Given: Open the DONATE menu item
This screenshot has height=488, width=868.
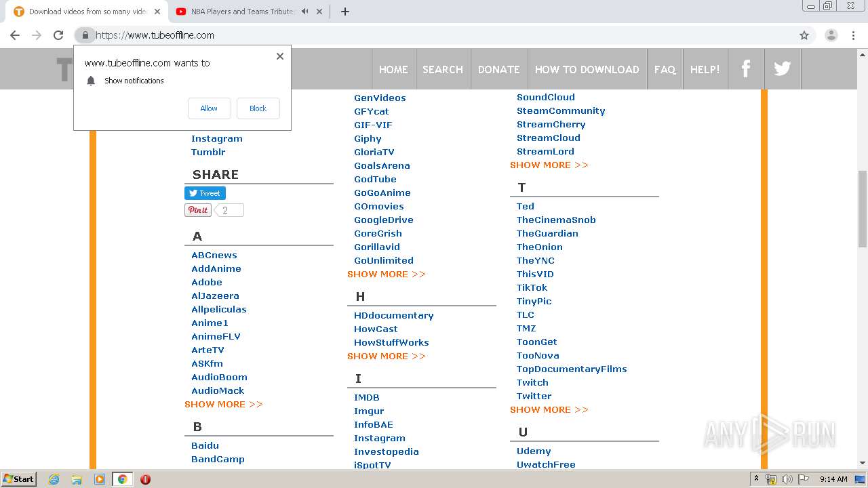Looking at the screenshot, I should click(x=499, y=69).
